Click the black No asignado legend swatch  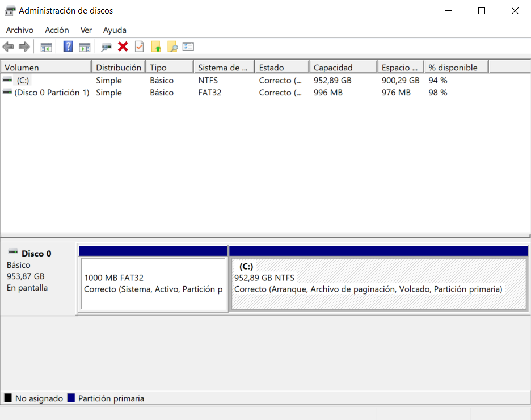[8, 398]
